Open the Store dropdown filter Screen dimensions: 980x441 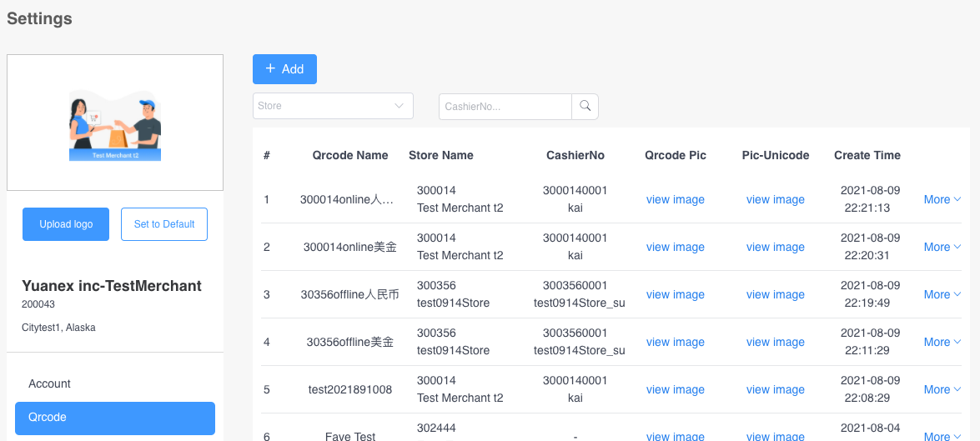click(x=333, y=106)
